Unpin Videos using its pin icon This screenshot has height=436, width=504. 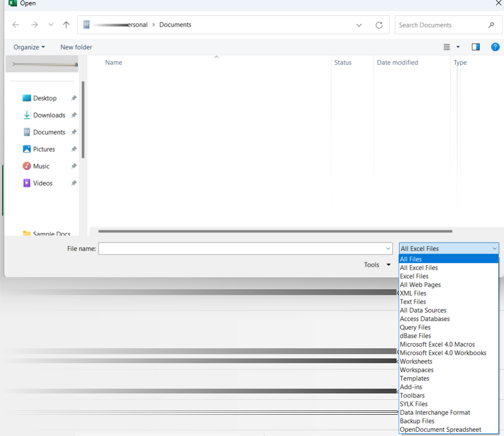coord(74,183)
